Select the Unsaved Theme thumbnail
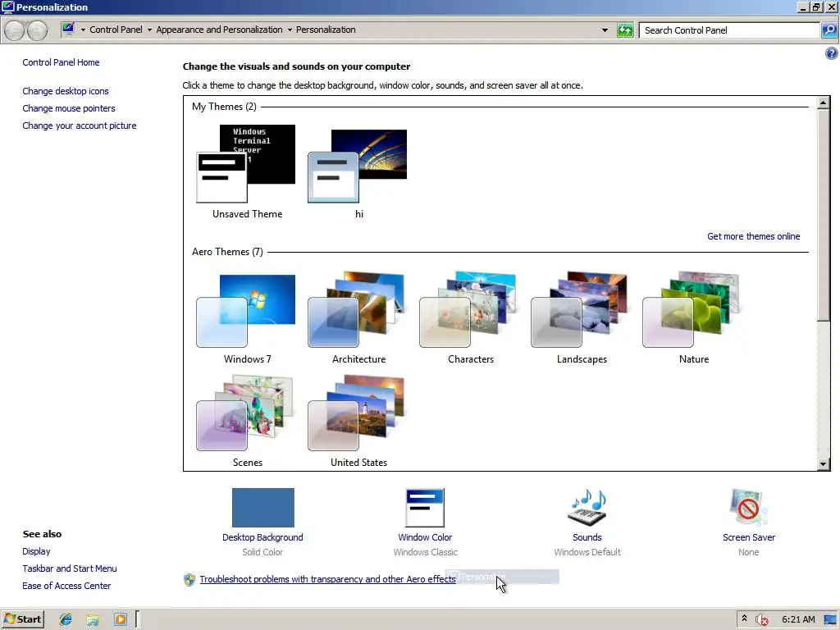The width and height of the screenshot is (840, 630). tap(246, 164)
